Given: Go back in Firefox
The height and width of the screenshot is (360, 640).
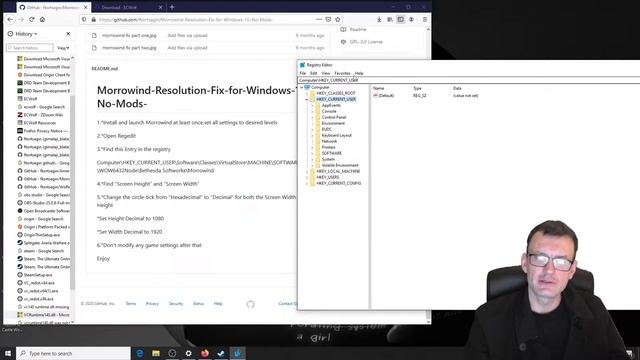Looking at the screenshot, I should (10, 20).
